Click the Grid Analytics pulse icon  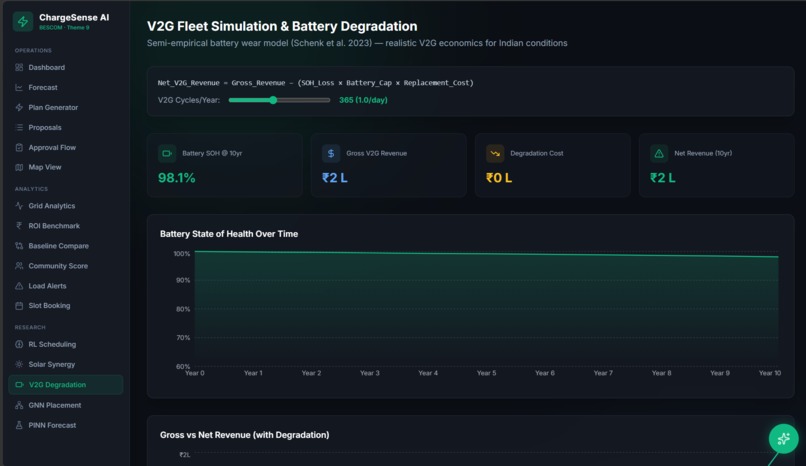coord(19,206)
